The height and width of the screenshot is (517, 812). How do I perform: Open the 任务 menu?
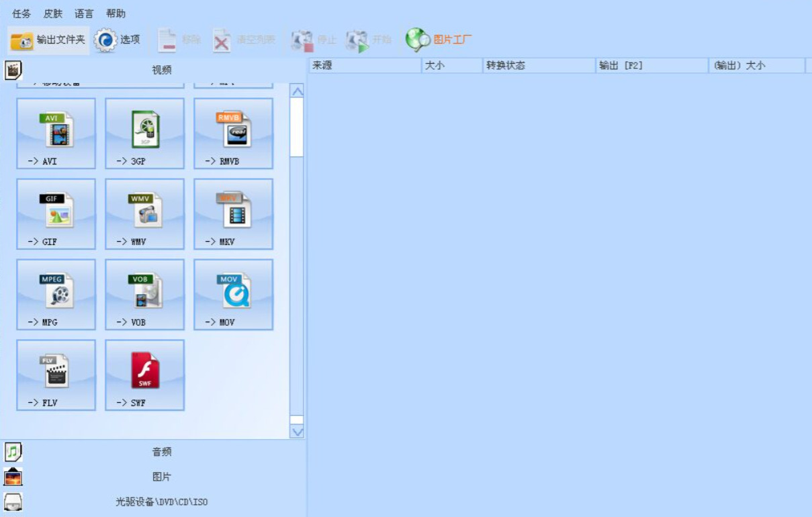pos(21,13)
